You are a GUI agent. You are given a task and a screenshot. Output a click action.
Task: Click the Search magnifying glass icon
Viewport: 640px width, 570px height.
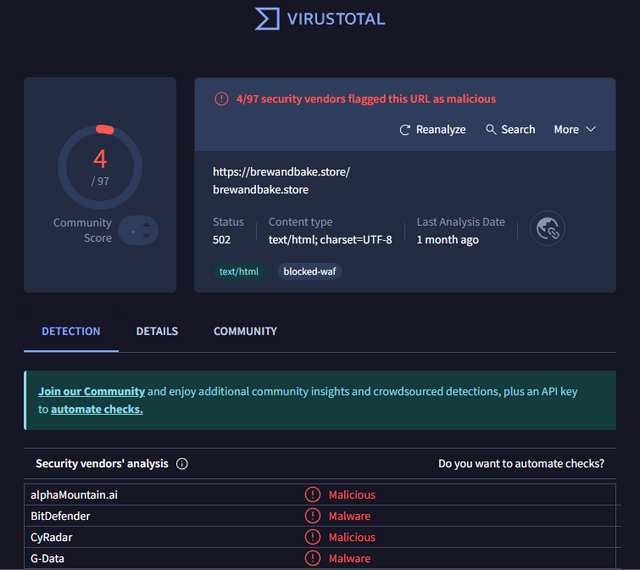click(491, 129)
